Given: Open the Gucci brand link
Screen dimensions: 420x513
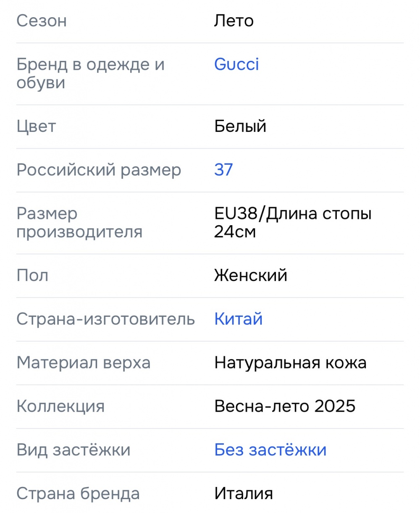Looking at the screenshot, I should point(236,64).
